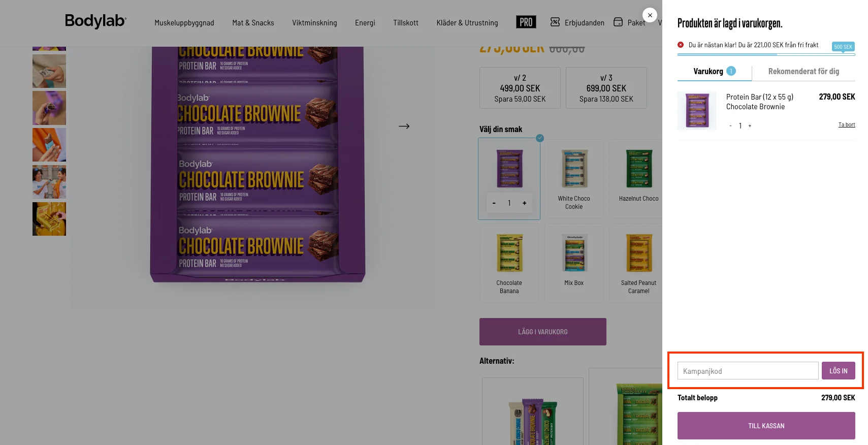Go to next product image arrow

coord(404,126)
